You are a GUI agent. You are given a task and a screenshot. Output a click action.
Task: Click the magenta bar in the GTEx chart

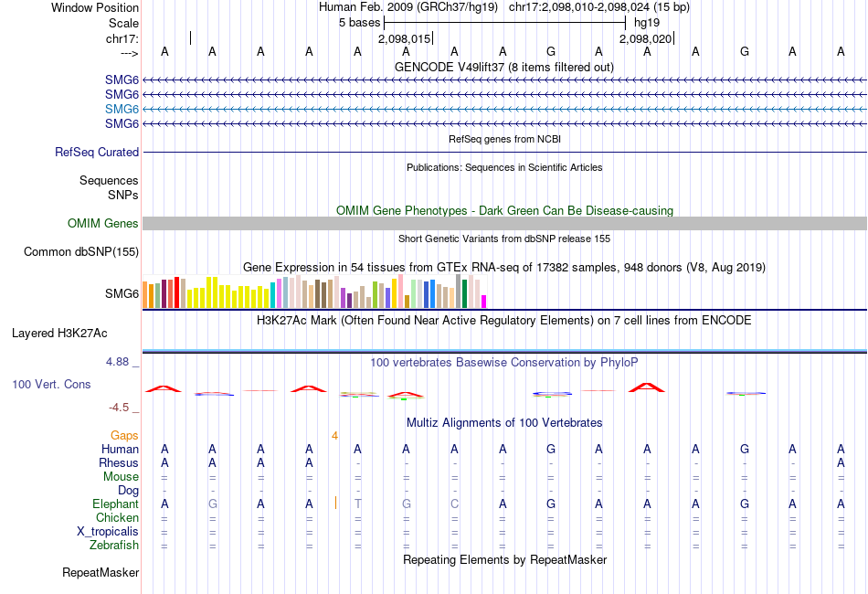click(x=484, y=302)
